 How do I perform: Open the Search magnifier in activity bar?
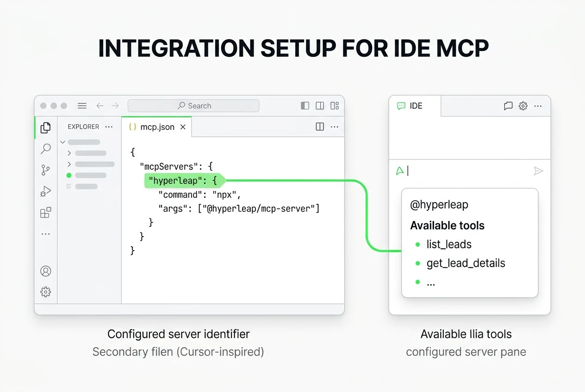click(45, 149)
